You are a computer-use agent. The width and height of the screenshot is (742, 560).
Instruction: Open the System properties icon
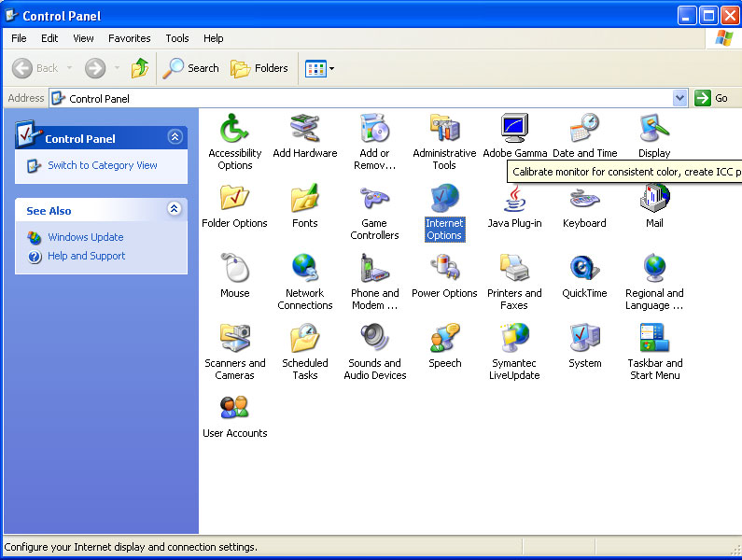point(584,346)
